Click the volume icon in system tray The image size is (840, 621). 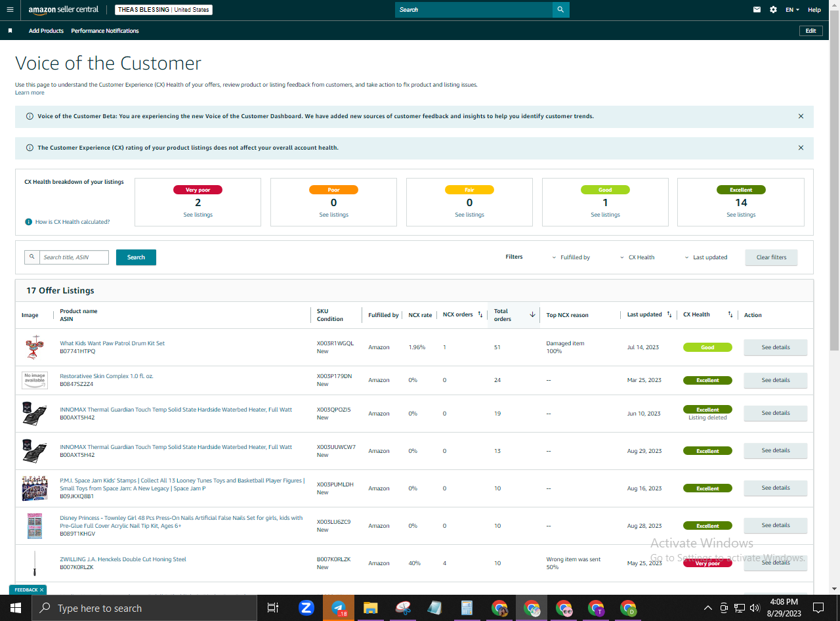[755, 608]
